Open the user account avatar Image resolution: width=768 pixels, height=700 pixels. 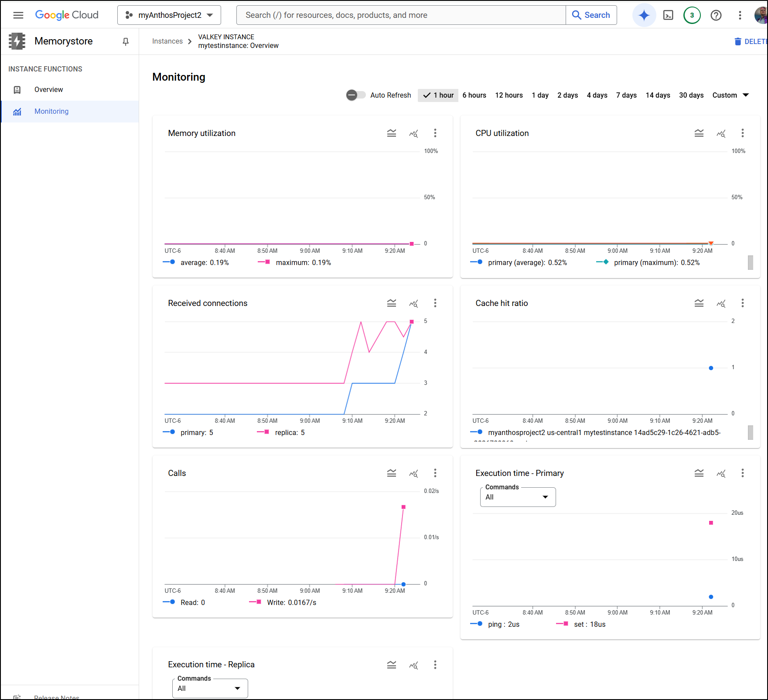coord(761,15)
